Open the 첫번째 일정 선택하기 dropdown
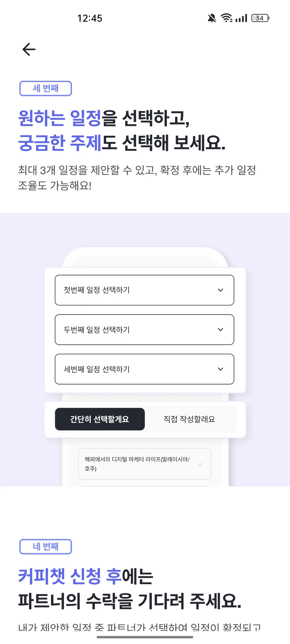 (144, 290)
